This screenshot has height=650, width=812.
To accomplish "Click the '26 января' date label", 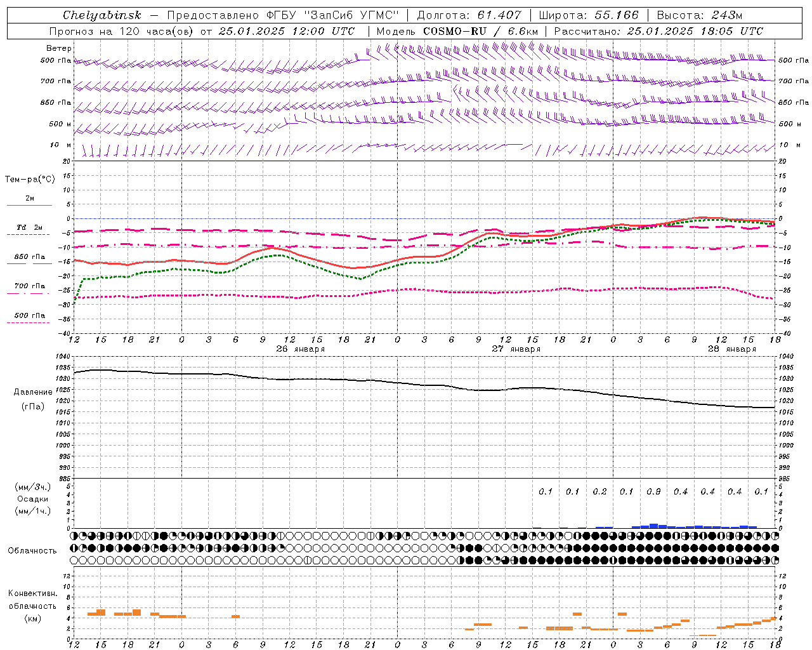I will (300, 349).
